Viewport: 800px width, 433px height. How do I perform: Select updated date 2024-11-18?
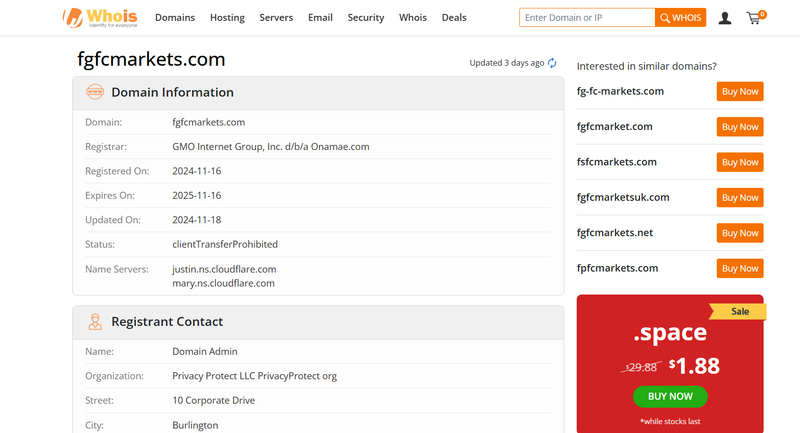pos(196,220)
